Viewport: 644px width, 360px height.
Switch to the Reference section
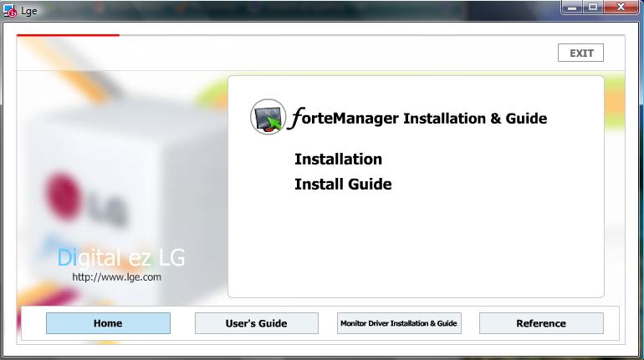[x=541, y=323]
